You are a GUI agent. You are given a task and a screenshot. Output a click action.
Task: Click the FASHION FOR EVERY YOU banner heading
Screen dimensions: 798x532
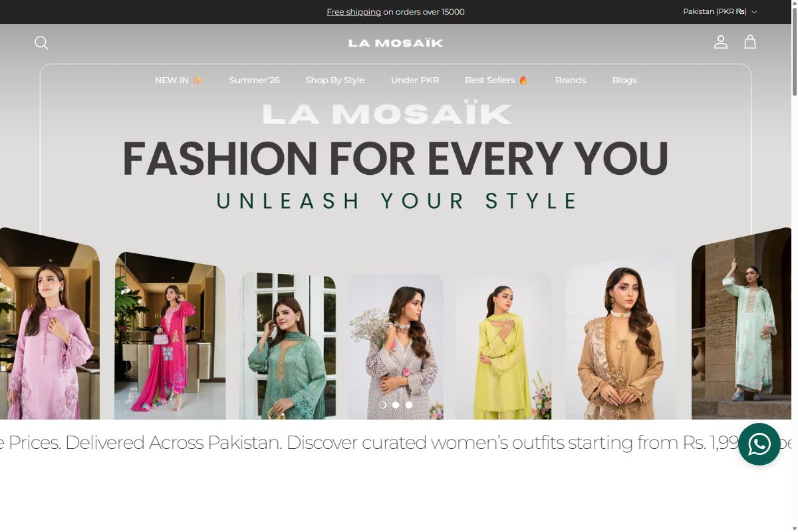(x=396, y=158)
